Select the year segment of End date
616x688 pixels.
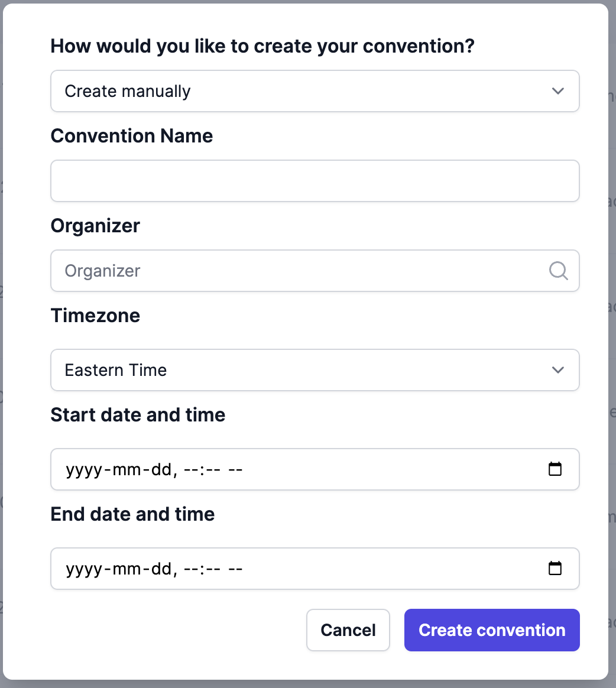(83, 569)
